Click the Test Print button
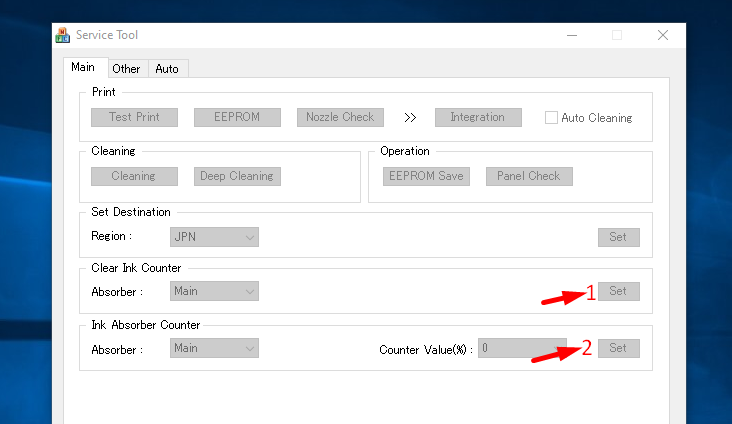This screenshot has height=424, width=732. tap(134, 117)
